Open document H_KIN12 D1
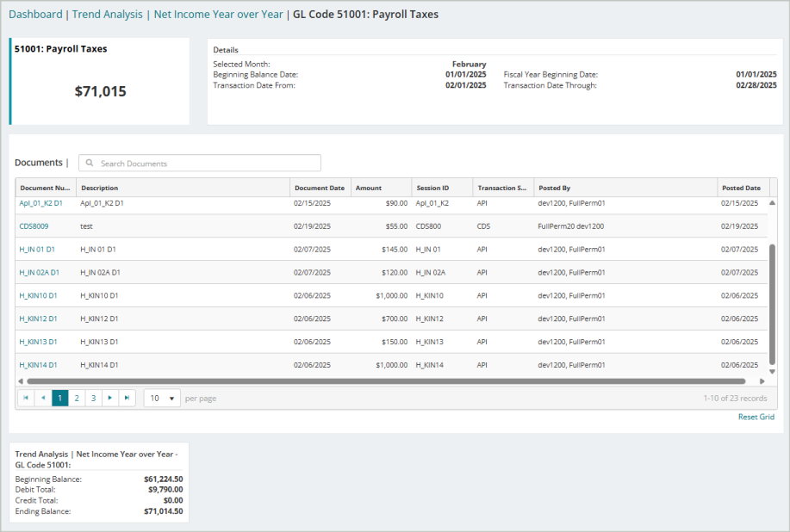 coord(38,319)
